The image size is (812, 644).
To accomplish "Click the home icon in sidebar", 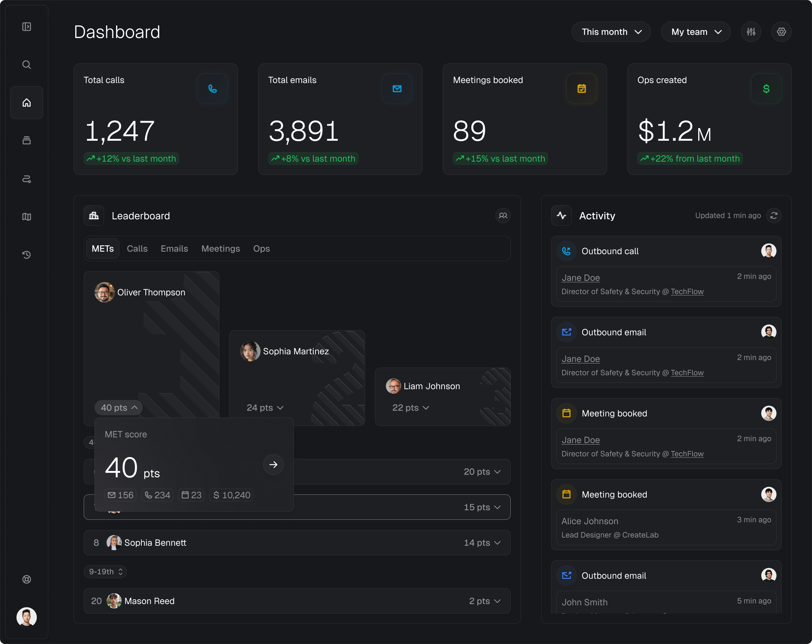I will click(26, 103).
